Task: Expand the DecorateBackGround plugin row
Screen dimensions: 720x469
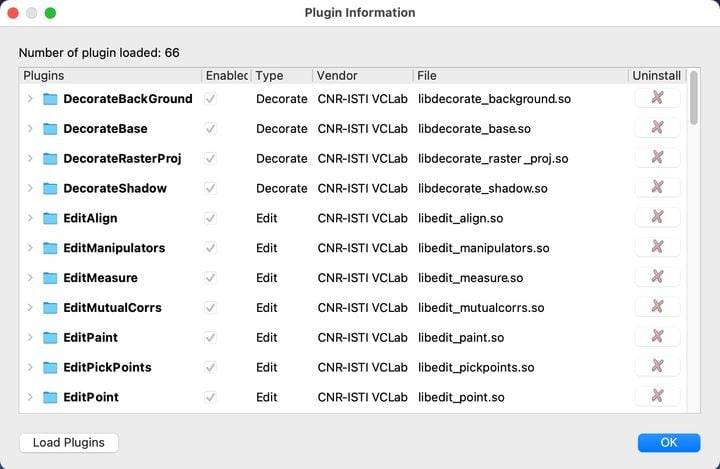Action: click(30, 99)
